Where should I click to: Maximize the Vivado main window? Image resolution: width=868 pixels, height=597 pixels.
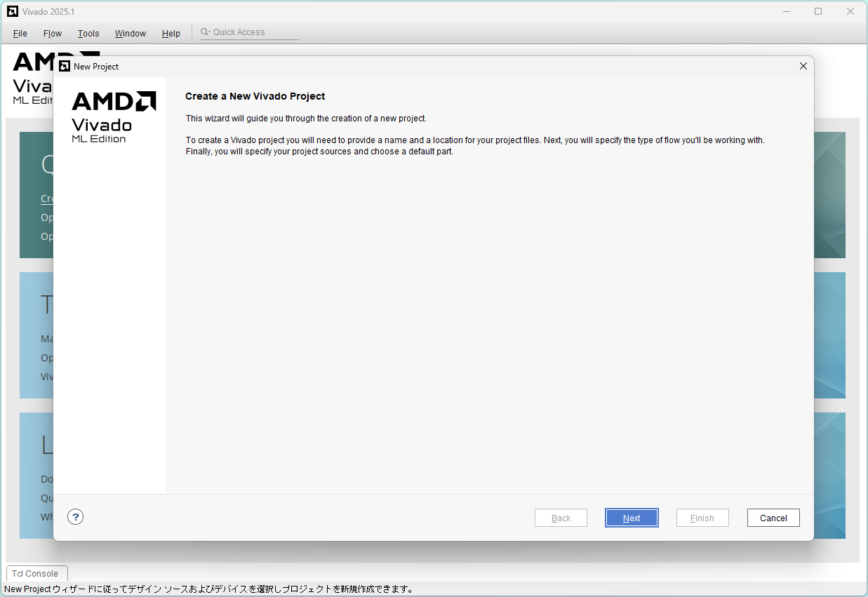pos(818,11)
